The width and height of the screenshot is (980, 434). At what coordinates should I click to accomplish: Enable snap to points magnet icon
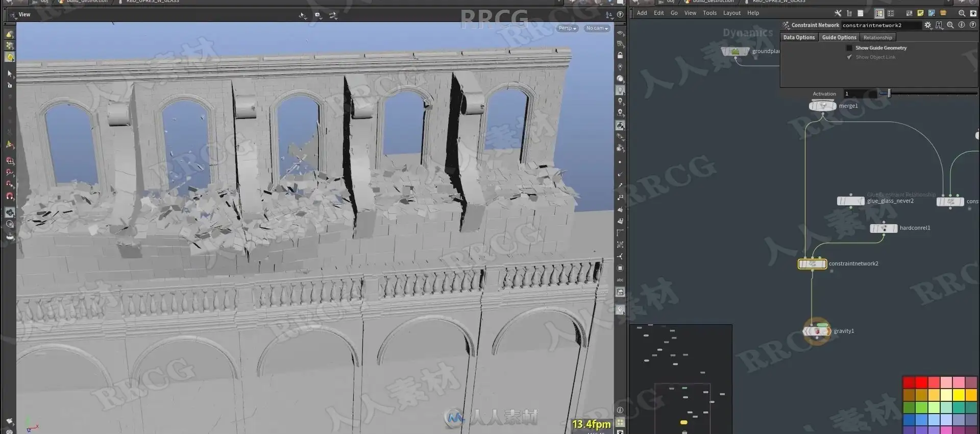coord(10,184)
